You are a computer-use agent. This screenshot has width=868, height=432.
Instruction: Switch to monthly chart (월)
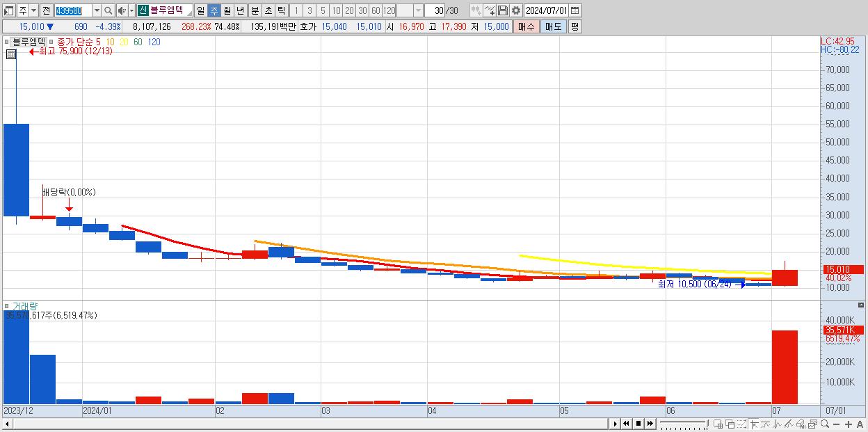point(227,10)
